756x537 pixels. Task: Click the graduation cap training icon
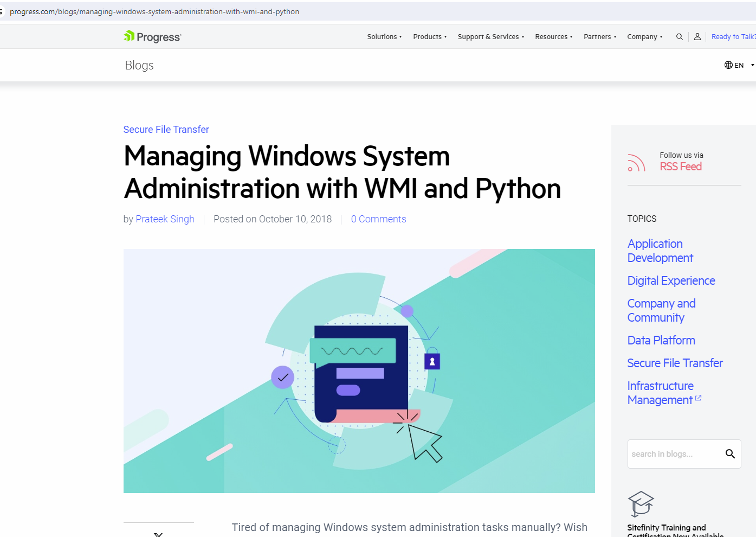(641, 504)
